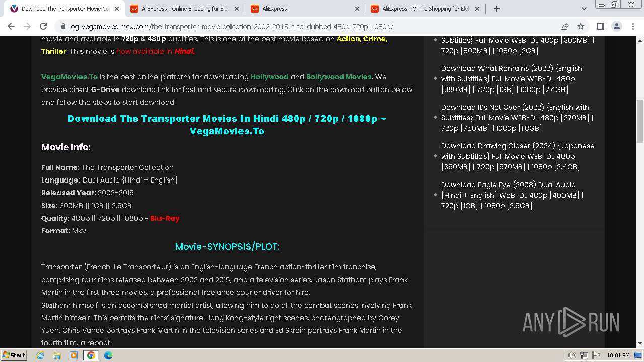
Task: Open Download Eagle Eye (2008) link
Action: 512,195
